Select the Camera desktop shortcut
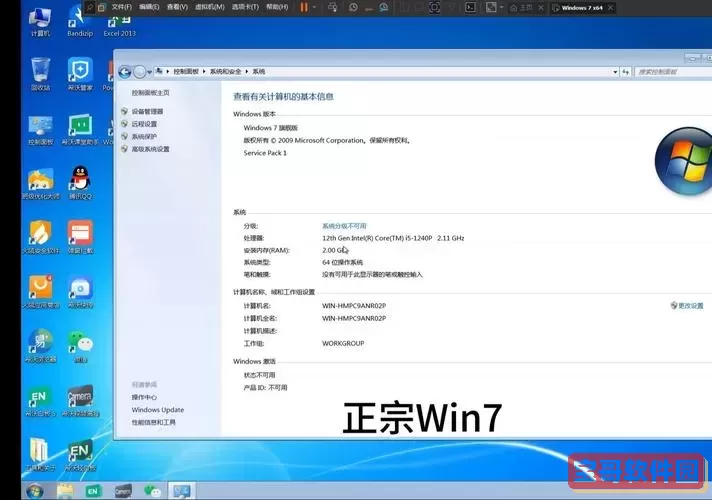This screenshot has height=500, width=712. tap(80, 401)
